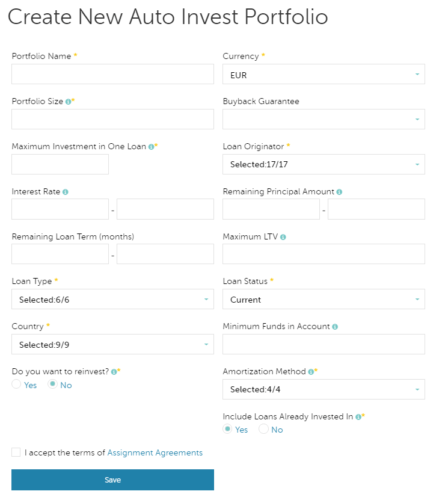Click the Minimum Funds in Account info icon

[335, 327]
